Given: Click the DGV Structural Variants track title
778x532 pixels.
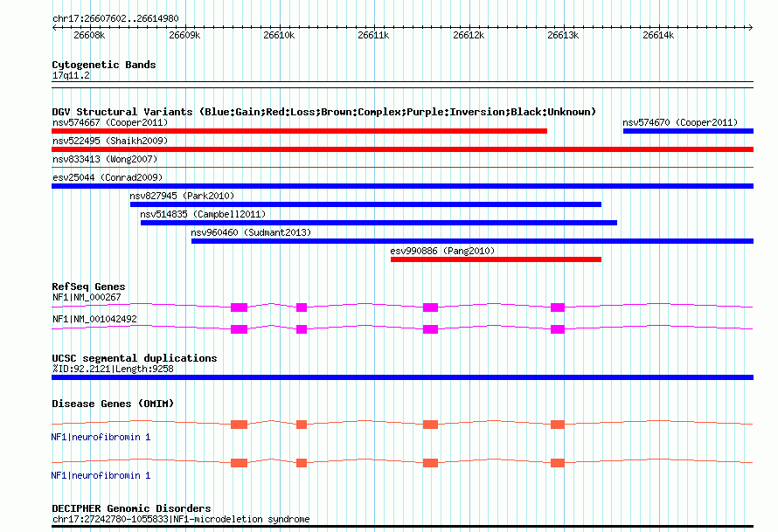Looking at the screenshot, I should pyautogui.click(x=324, y=112).
